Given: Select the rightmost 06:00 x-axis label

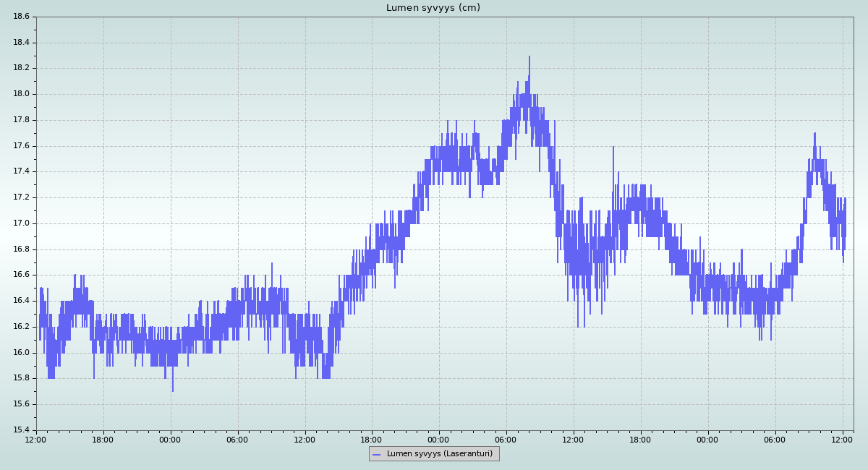Looking at the screenshot, I should (775, 440).
